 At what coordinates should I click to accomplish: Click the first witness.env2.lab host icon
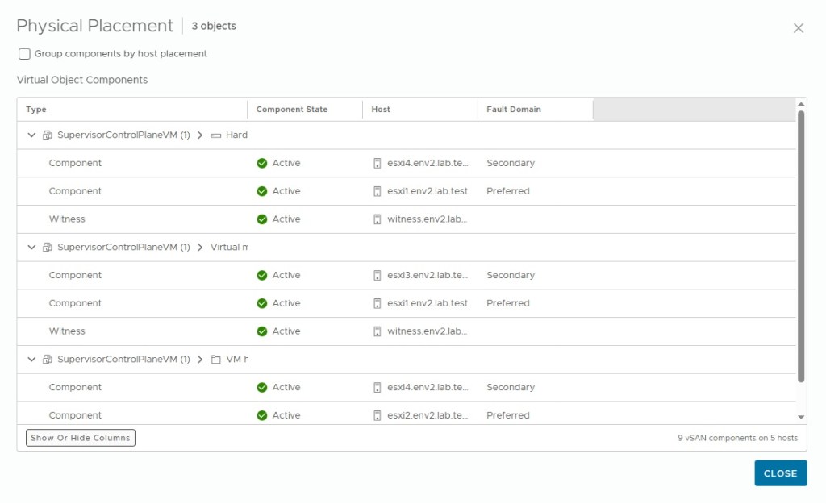(x=377, y=219)
